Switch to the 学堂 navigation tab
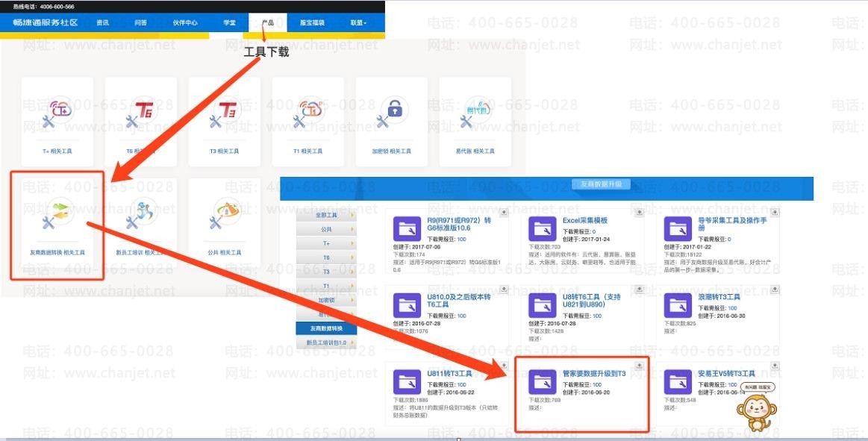This screenshot has height=441, width=868. (x=229, y=22)
